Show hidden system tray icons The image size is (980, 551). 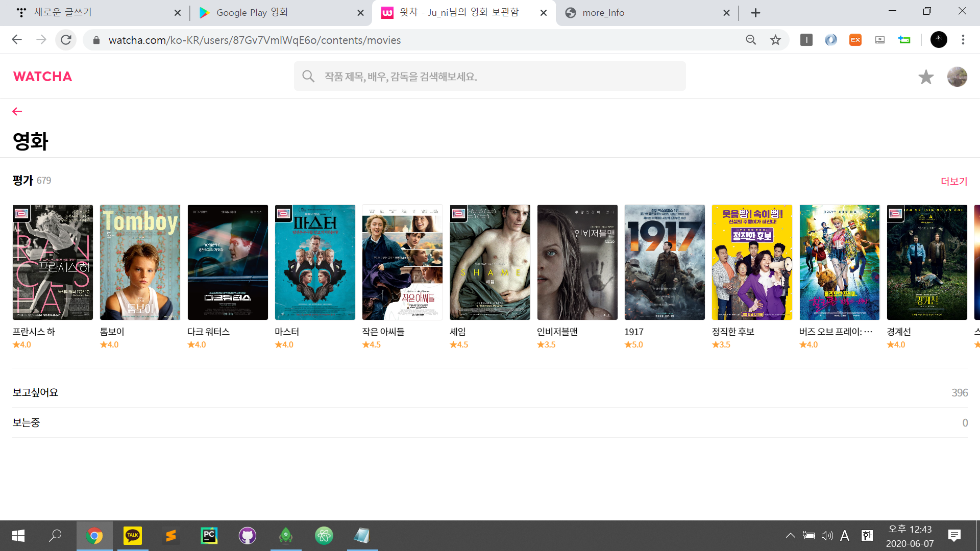click(790, 535)
